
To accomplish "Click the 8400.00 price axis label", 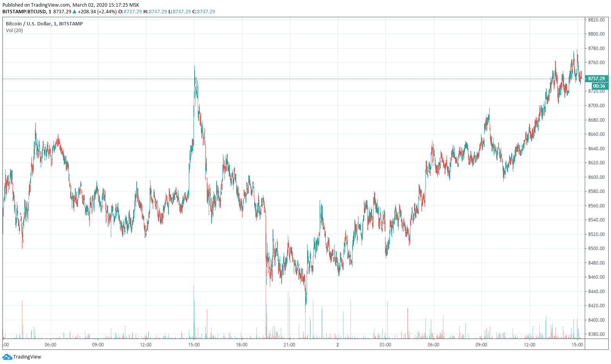I will click(597, 320).
